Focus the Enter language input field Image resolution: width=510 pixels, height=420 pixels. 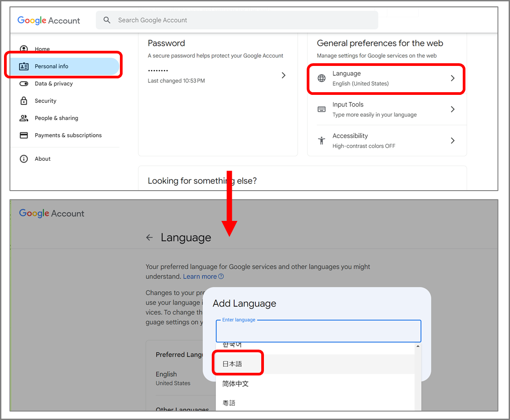(x=318, y=331)
